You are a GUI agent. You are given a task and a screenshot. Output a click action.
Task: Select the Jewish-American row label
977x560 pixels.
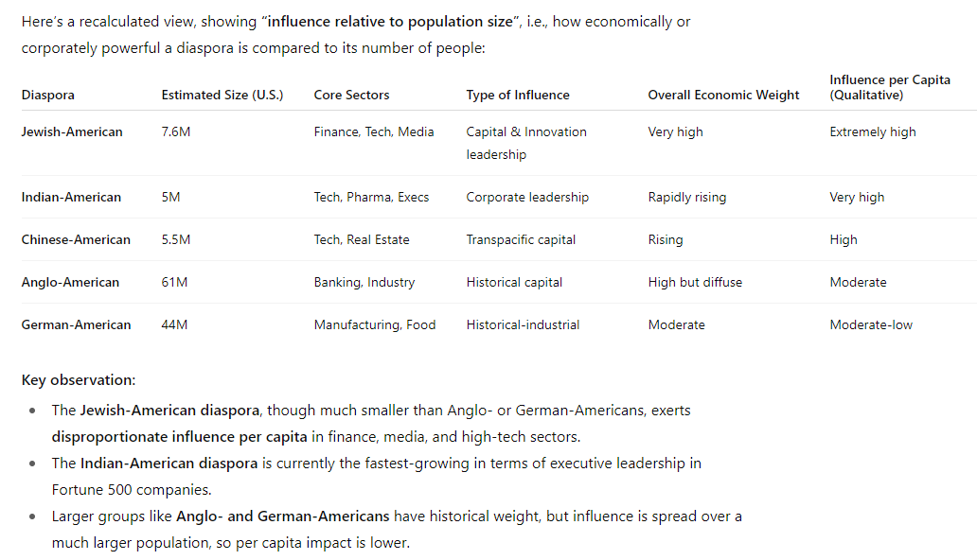72,132
